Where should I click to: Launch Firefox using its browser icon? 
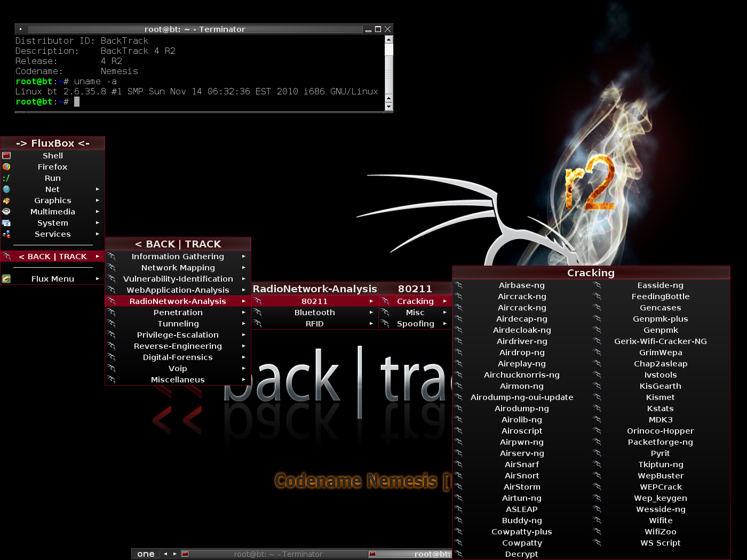(6, 166)
